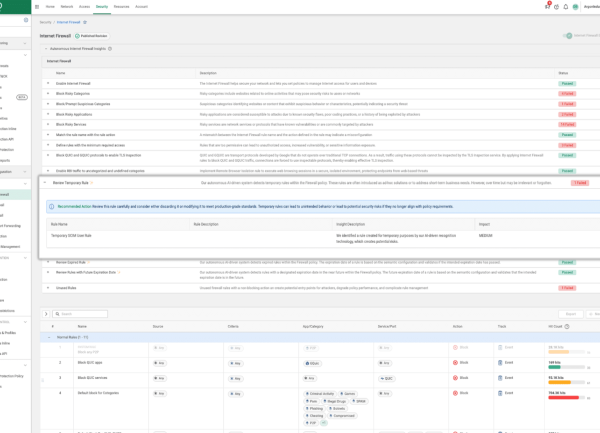The width and height of the screenshot is (600, 433).
Task: Click the red hit count bar of Default block for Categories
Action: coord(568,398)
